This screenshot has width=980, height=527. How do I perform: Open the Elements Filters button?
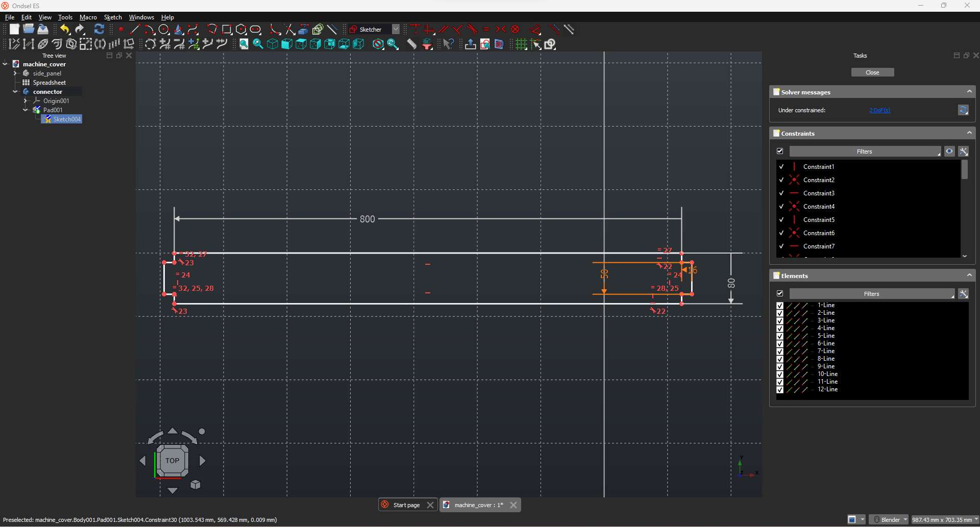click(872, 294)
